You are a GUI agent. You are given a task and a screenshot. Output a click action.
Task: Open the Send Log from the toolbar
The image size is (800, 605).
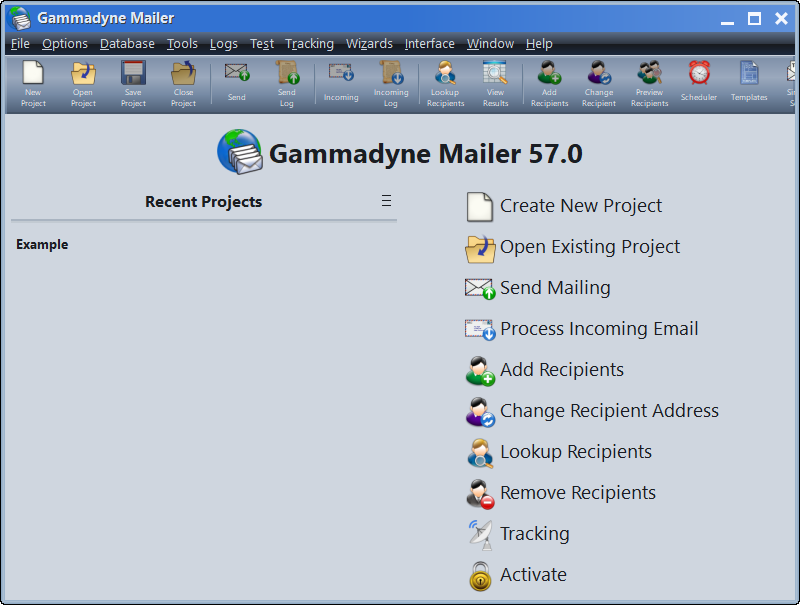(x=287, y=84)
